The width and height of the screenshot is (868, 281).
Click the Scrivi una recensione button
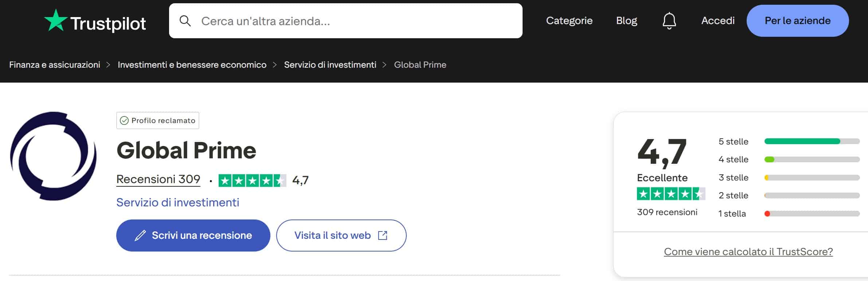192,235
